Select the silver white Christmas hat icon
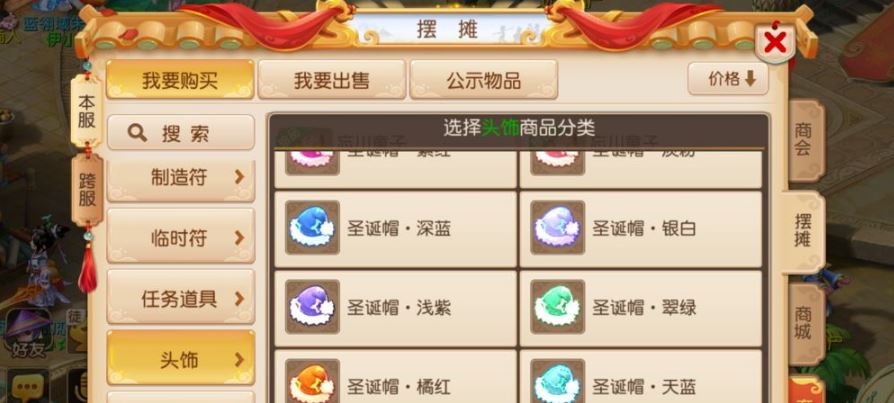Image resolution: width=894 pixels, height=403 pixels. pyautogui.click(x=558, y=227)
